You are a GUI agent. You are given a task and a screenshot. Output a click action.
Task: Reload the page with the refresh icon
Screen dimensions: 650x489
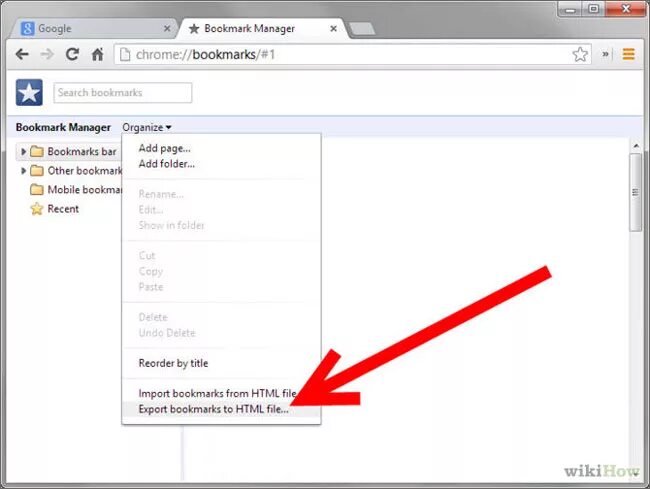tap(73, 54)
